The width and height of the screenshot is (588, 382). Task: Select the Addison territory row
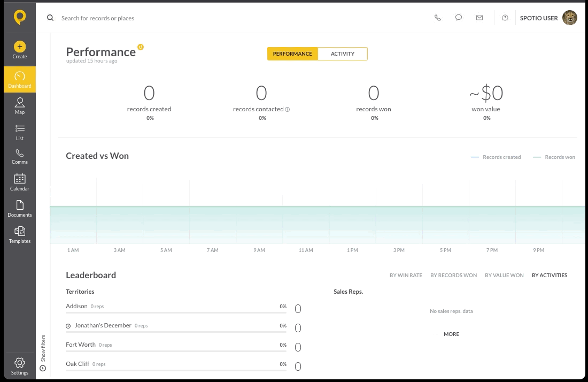pyautogui.click(x=184, y=309)
